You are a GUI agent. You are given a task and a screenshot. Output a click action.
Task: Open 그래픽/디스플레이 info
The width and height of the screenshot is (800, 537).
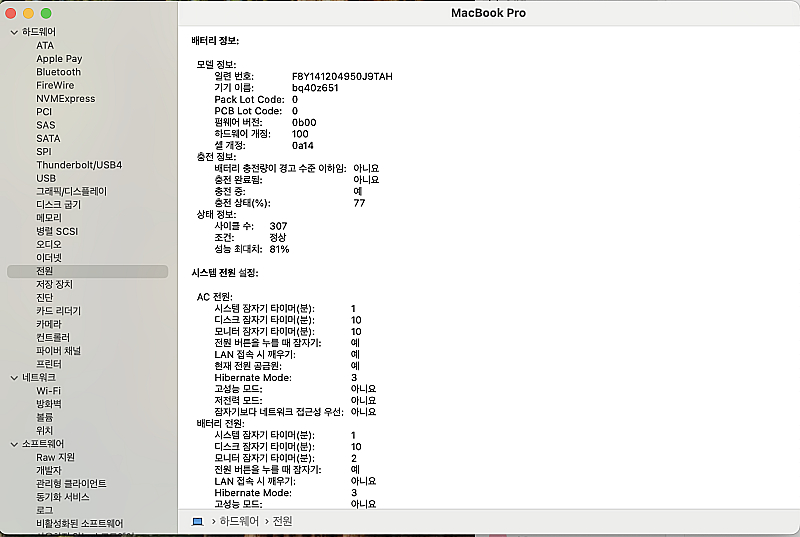click(x=71, y=191)
